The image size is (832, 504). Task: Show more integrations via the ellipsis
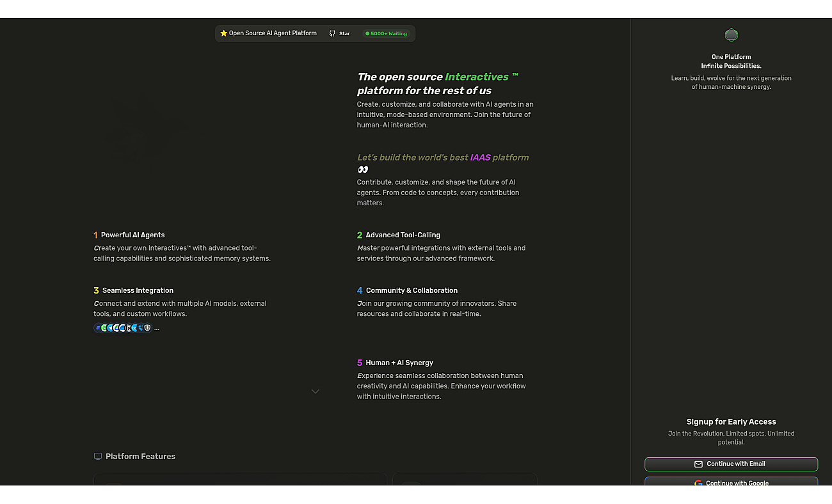(x=157, y=329)
